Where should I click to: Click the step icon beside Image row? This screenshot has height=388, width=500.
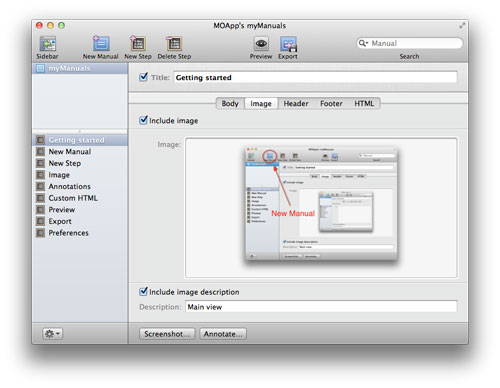[40, 175]
